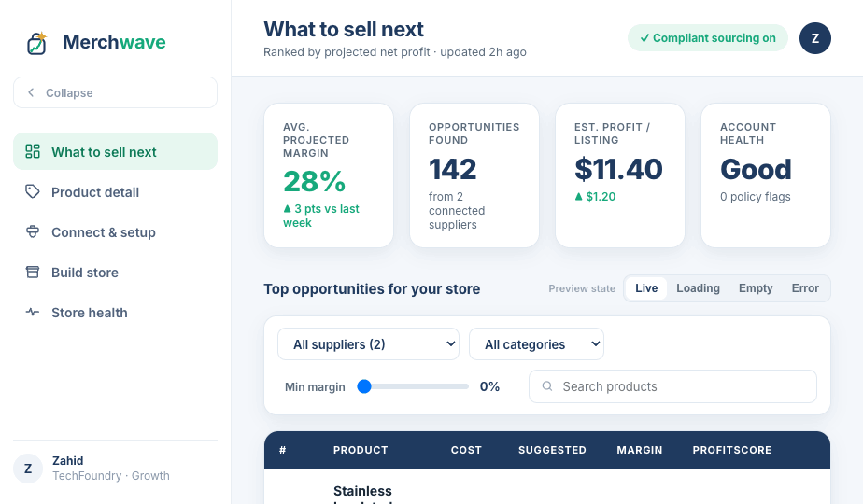Click the 28% margin value
Image resolution: width=863 pixels, height=504 pixels.
click(x=314, y=182)
